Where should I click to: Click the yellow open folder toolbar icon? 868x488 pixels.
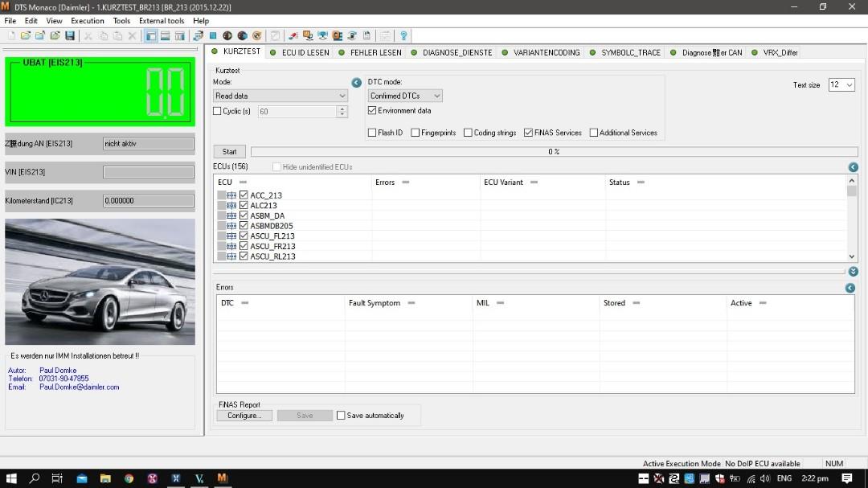(26, 36)
